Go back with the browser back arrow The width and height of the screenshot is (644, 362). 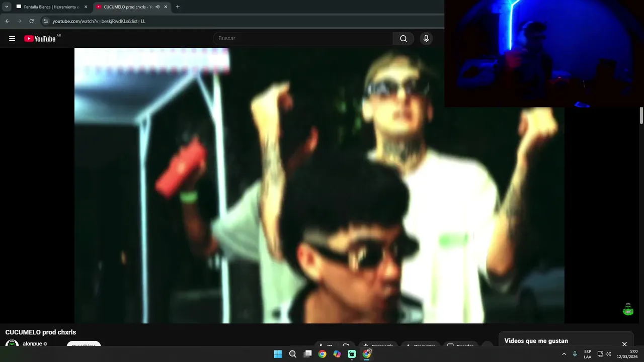pyautogui.click(x=7, y=21)
